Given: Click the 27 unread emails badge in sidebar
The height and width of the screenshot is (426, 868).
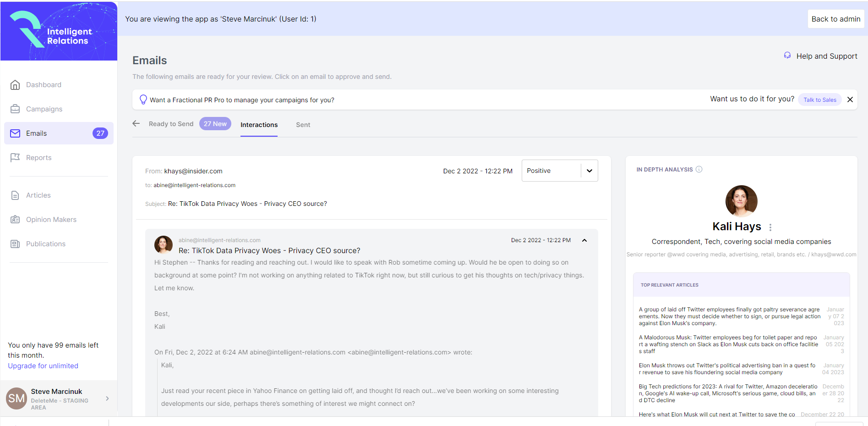Looking at the screenshot, I should (100, 133).
